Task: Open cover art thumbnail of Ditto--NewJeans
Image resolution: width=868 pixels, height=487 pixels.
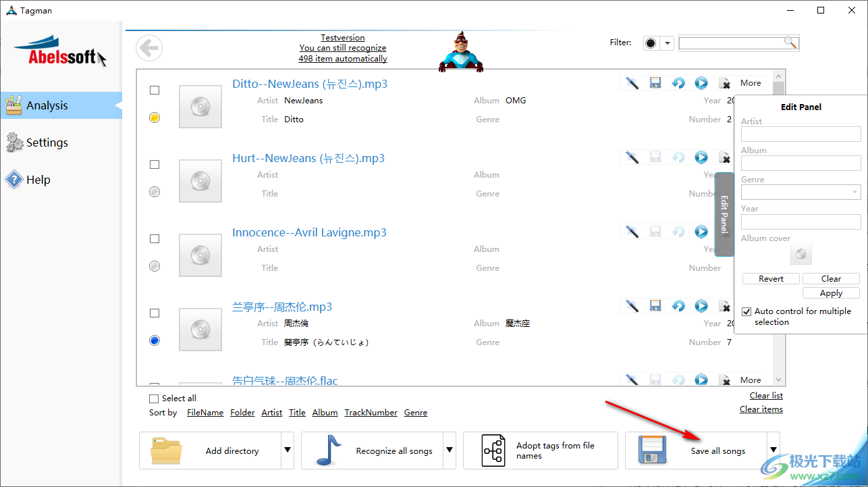Action: (x=200, y=106)
